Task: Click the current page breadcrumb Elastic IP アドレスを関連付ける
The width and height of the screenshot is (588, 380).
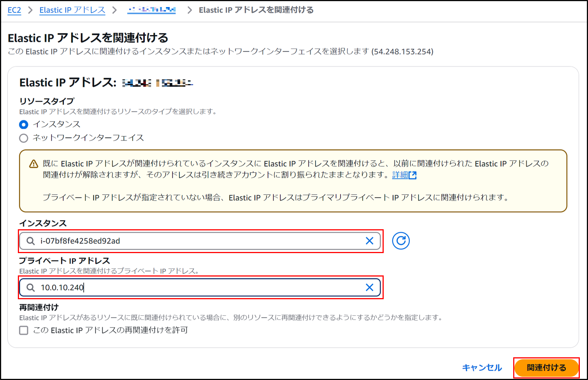Action: click(x=256, y=10)
